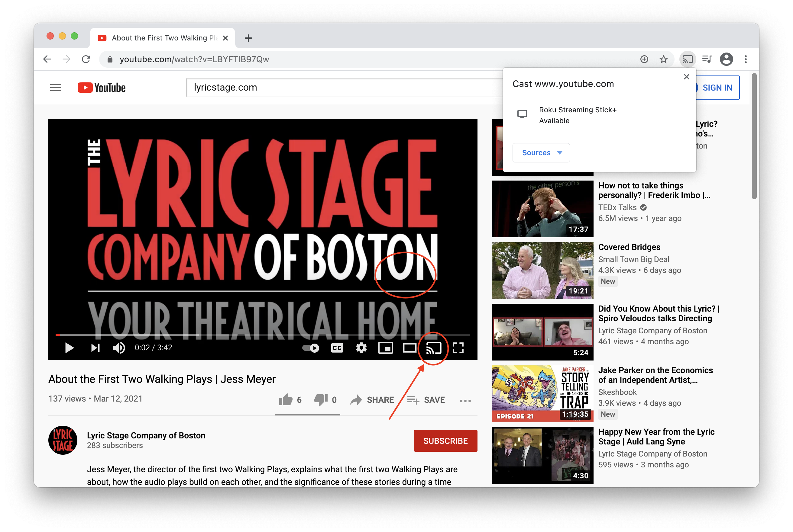Screen dimensions: 793x532
Task: Expand the Sources dropdown in the Cast popup
Action: tap(541, 153)
